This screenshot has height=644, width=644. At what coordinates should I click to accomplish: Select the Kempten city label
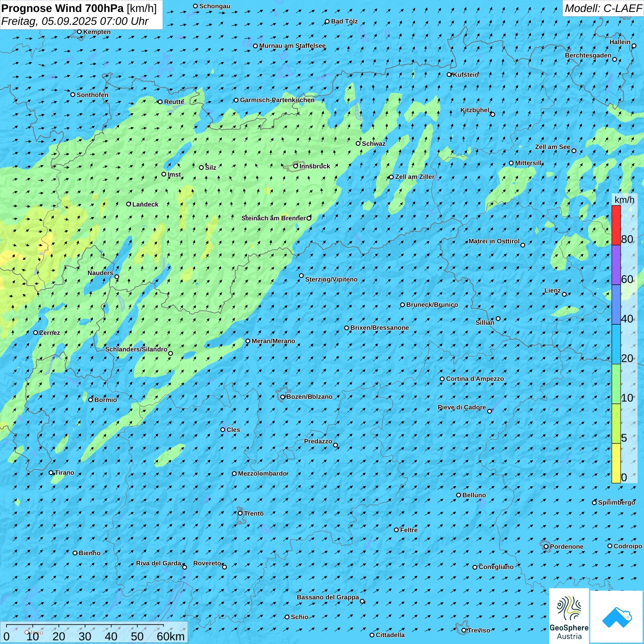point(97,32)
